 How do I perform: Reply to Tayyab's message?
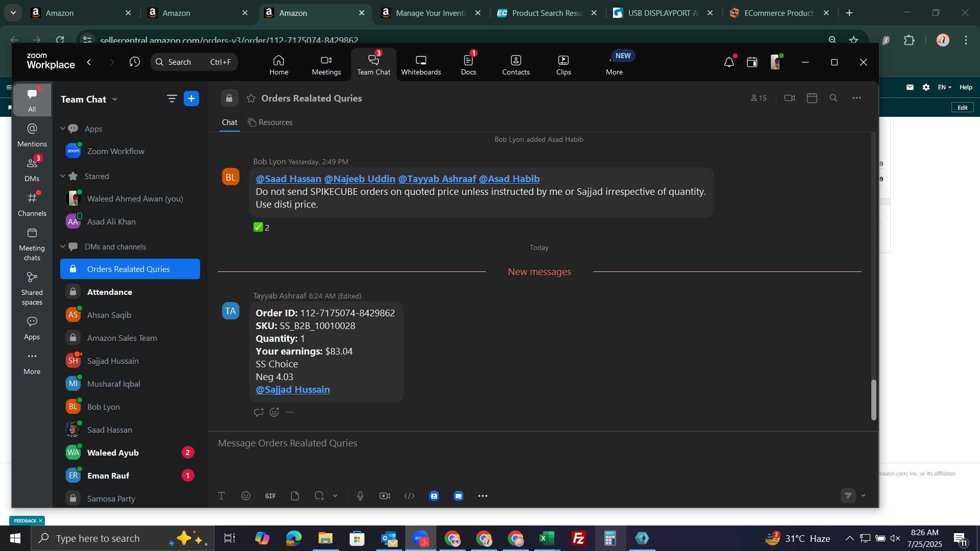point(259,412)
